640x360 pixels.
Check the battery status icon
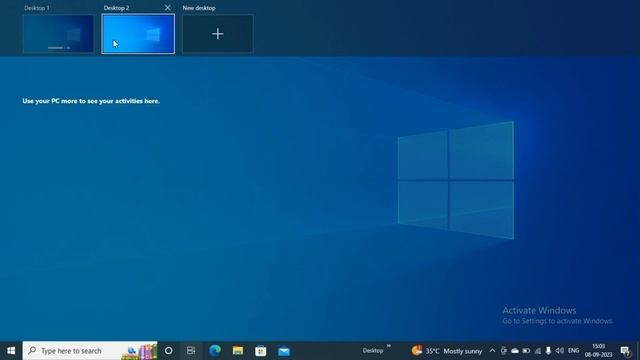coord(527,351)
